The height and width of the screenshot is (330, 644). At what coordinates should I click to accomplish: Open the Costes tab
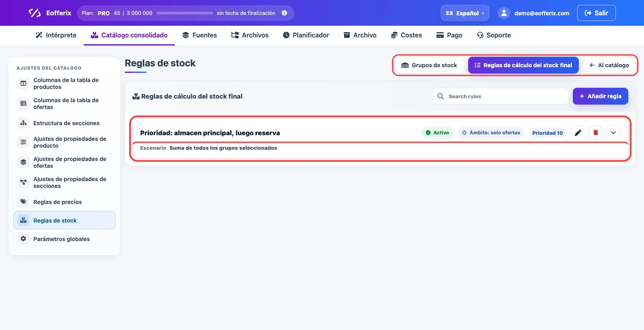[407, 35]
